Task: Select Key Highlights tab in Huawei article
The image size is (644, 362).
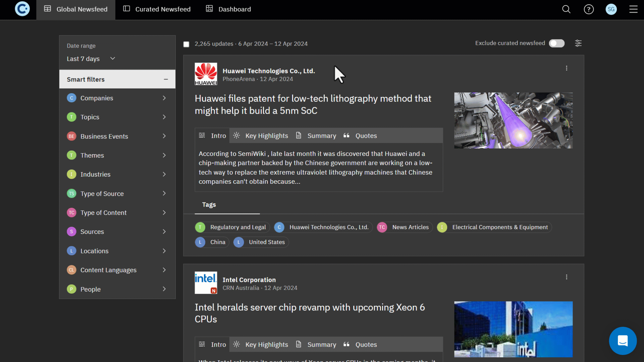Action: [261, 135]
